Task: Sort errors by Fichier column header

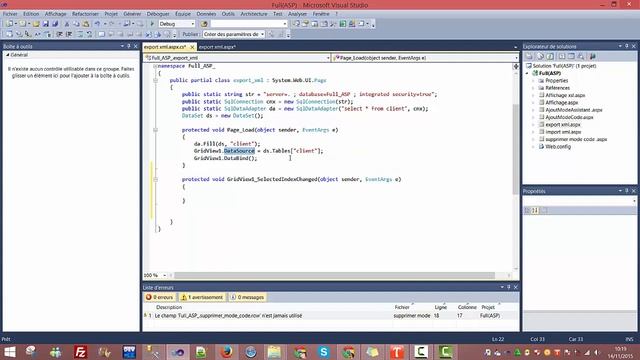Action: coord(402,307)
